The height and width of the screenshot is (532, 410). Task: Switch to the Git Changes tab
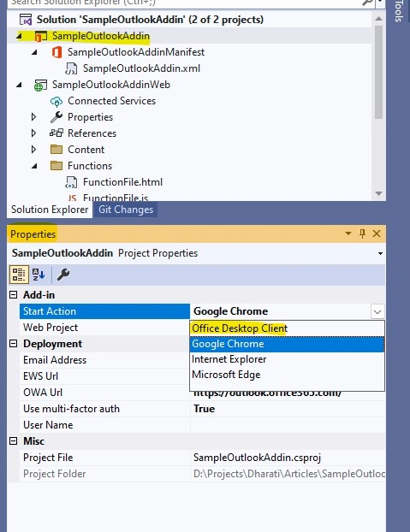coord(126,210)
